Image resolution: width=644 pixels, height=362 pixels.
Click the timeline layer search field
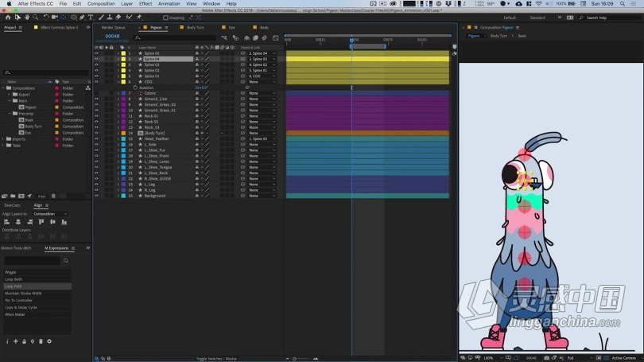177,38
